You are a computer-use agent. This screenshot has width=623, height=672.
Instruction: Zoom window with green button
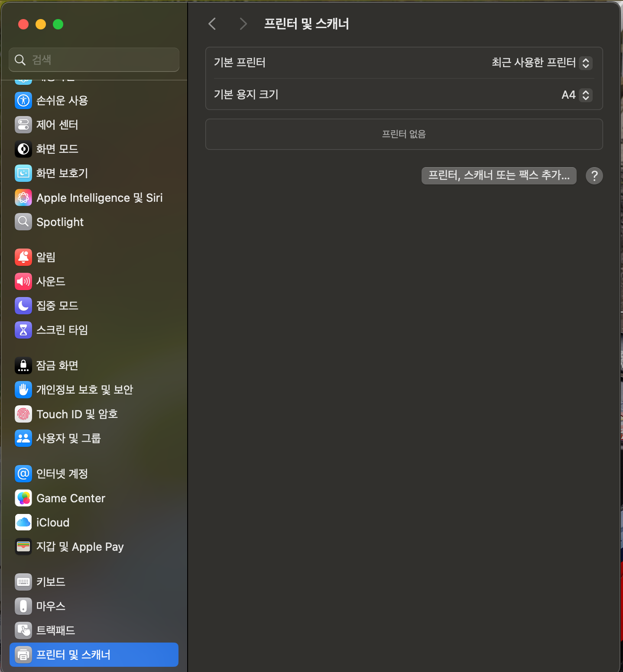tap(58, 24)
